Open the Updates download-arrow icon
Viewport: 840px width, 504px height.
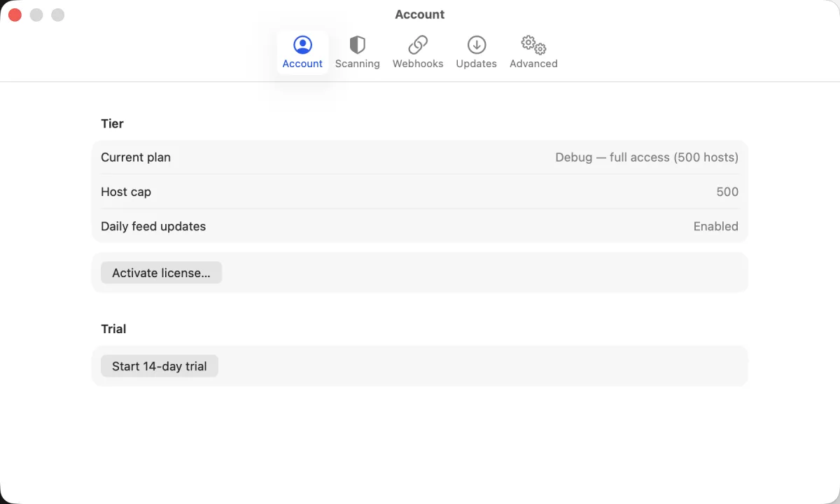coord(476,44)
